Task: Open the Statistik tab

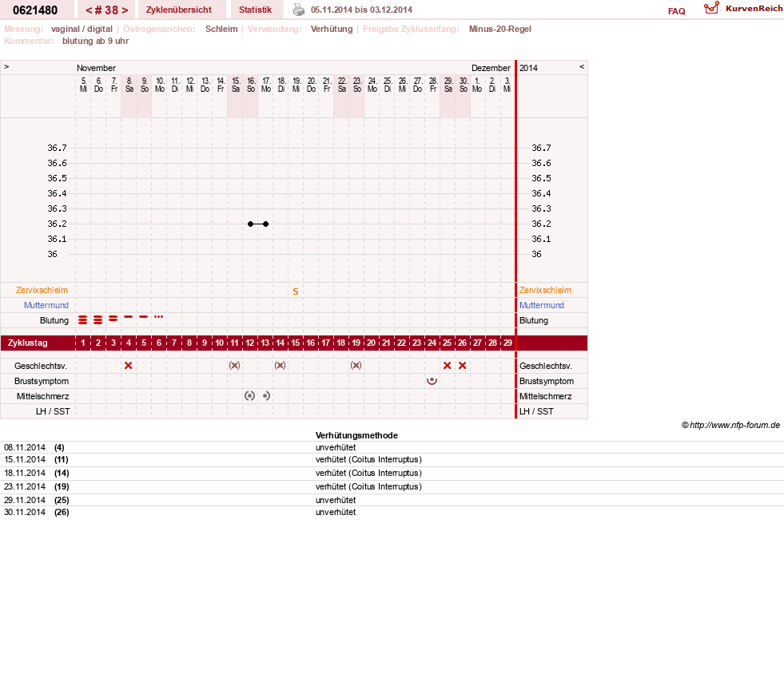Action: (x=255, y=10)
